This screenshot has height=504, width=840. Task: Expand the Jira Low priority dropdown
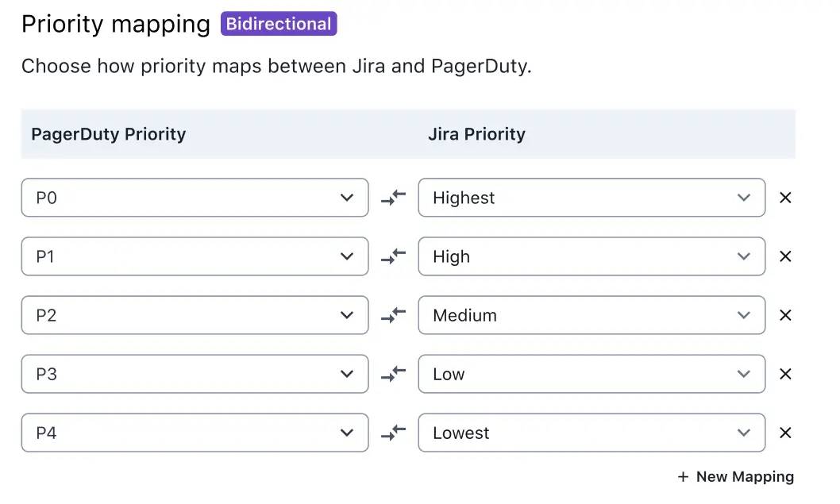591,374
